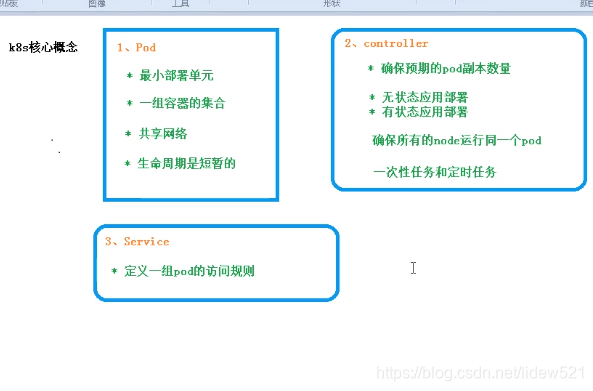Click the "3、Service" title text

[137, 242]
